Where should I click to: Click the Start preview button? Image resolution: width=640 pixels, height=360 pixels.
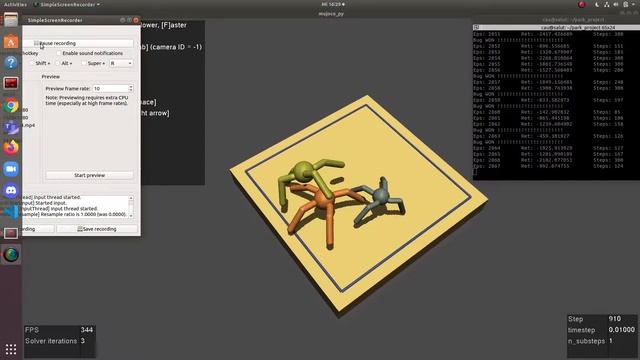(x=89, y=175)
